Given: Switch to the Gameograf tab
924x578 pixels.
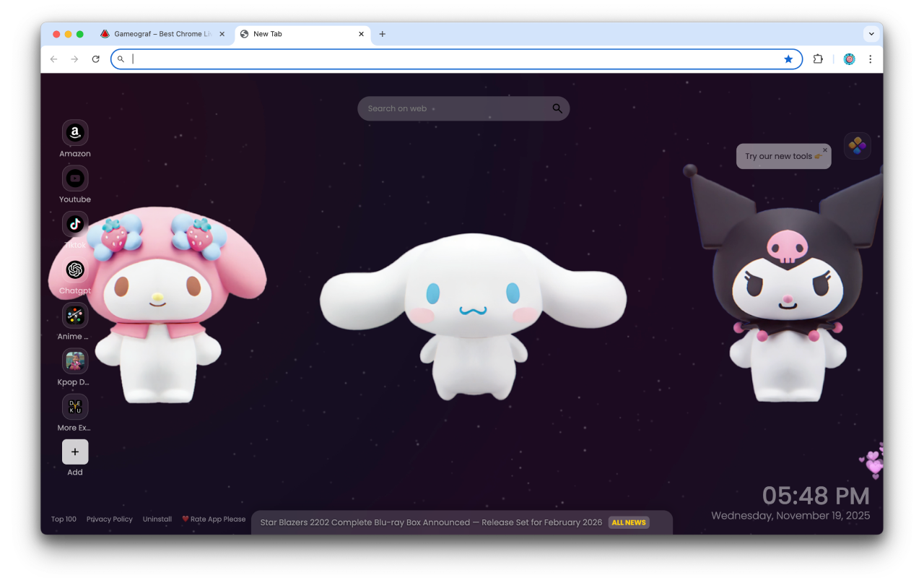Looking at the screenshot, I should point(162,34).
